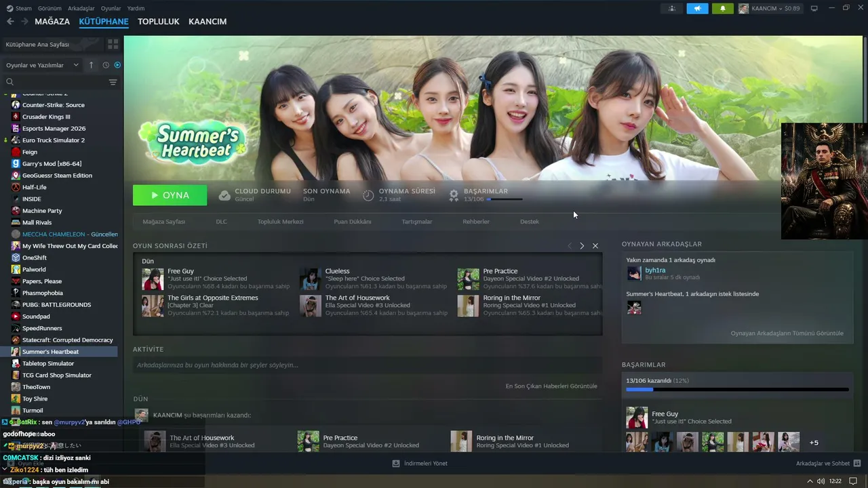Open the Rehberler link

(x=476, y=222)
